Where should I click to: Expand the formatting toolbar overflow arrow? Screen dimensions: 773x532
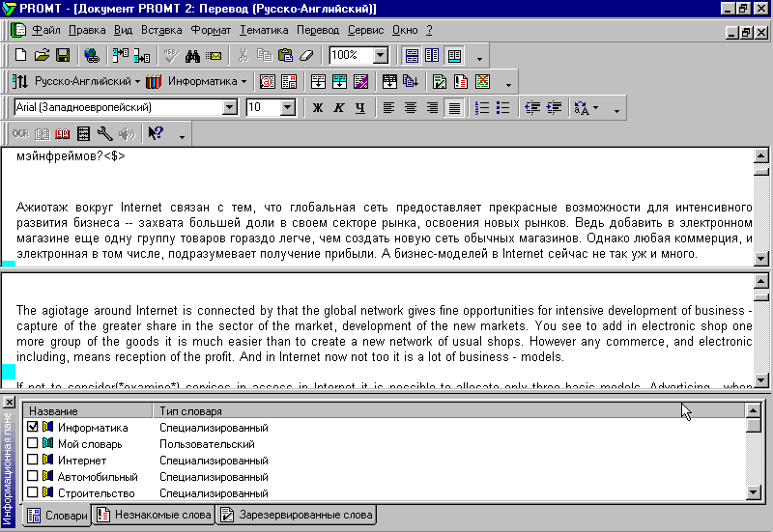tap(616, 111)
